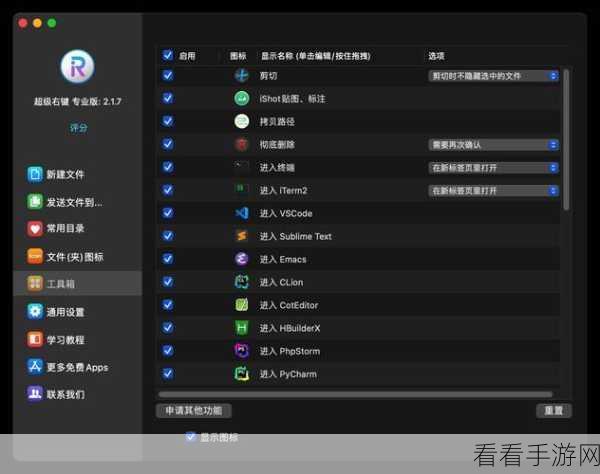This screenshot has height=474, width=600.
Task: Click the 常用目录 heart icon
Action: (35, 228)
